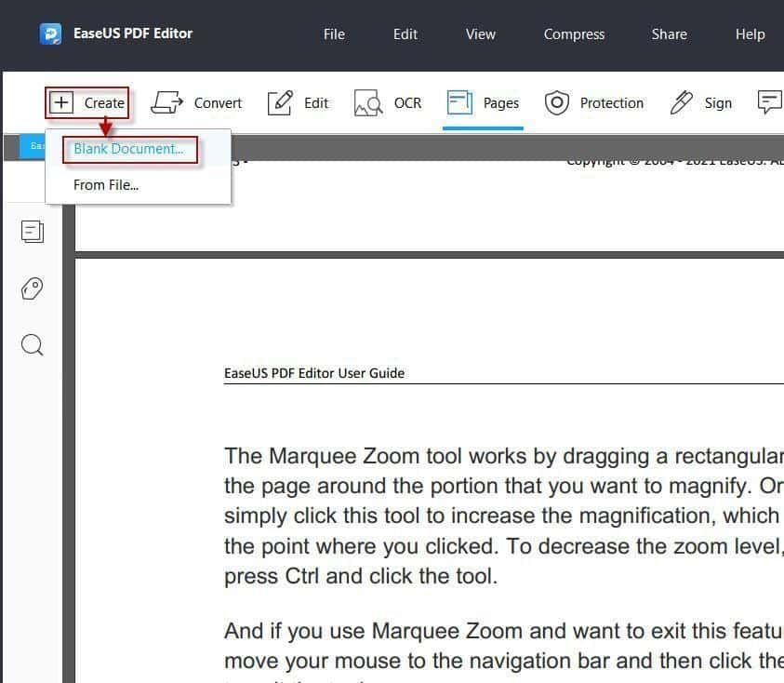Click the Pages icon in the toolbar

pyautogui.click(x=459, y=102)
